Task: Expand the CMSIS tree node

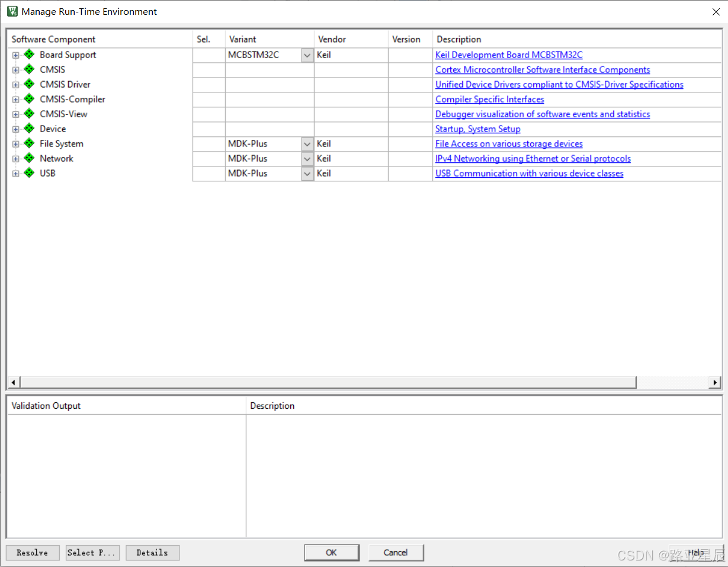Action: coord(16,70)
